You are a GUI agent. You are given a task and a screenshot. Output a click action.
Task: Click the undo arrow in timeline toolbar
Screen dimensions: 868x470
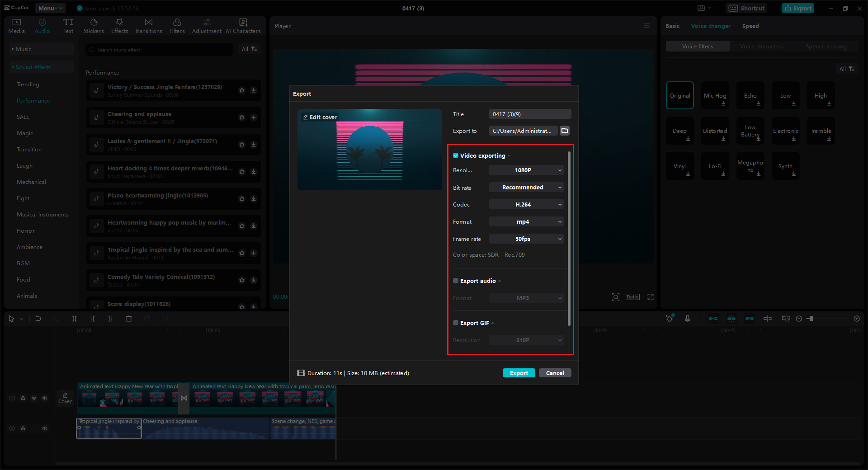tap(38, 319)
